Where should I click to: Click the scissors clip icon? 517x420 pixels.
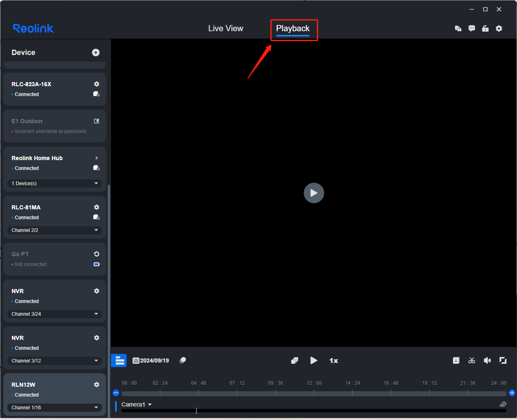[x=472, y=360]
